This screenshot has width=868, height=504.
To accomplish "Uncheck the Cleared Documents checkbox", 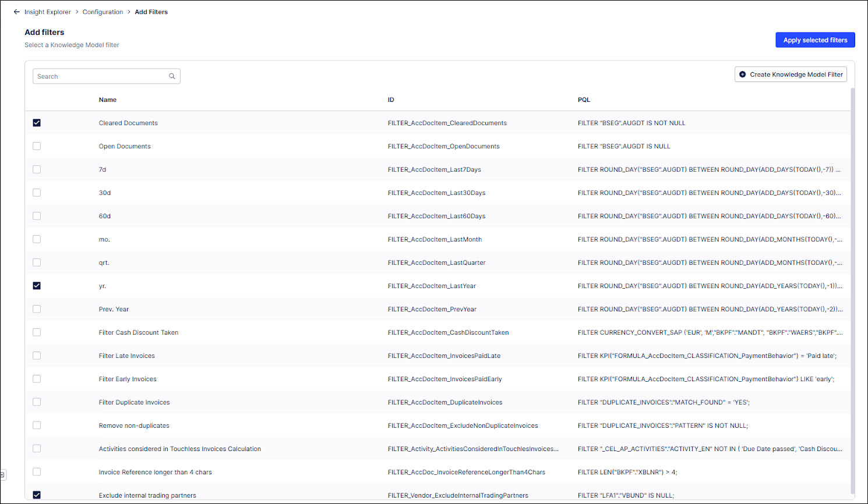I will tap(37, 123).
